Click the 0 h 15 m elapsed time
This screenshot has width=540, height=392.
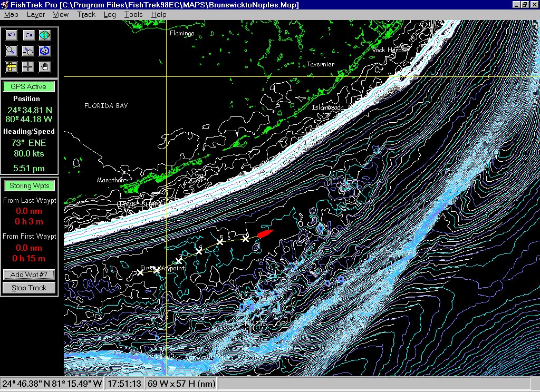click(x=29, y=259)
